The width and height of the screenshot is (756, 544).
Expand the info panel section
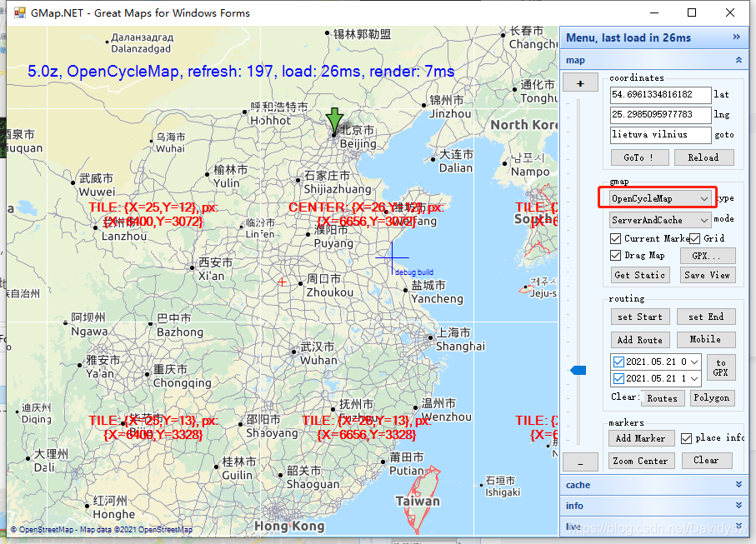tap(738, 505)
